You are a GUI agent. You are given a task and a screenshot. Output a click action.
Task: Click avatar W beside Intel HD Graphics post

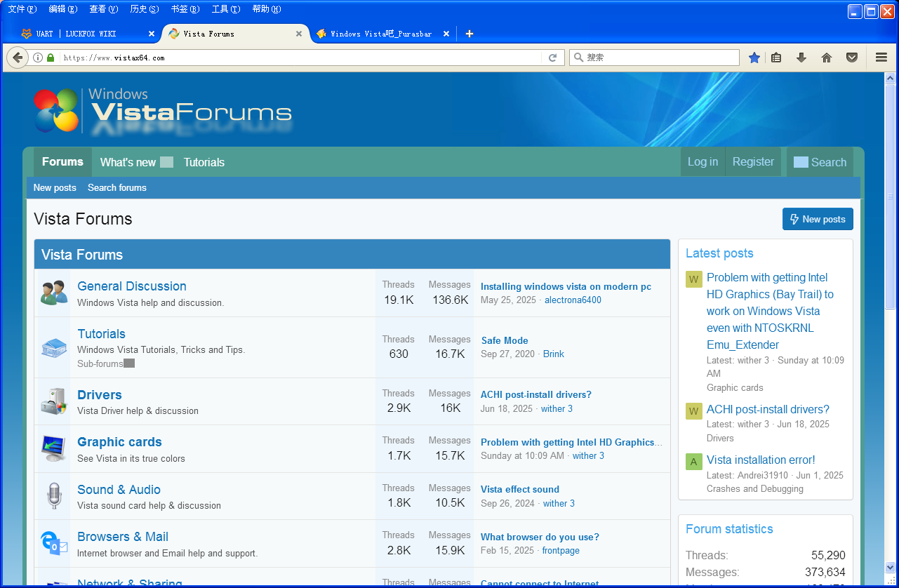click(693, 279)
